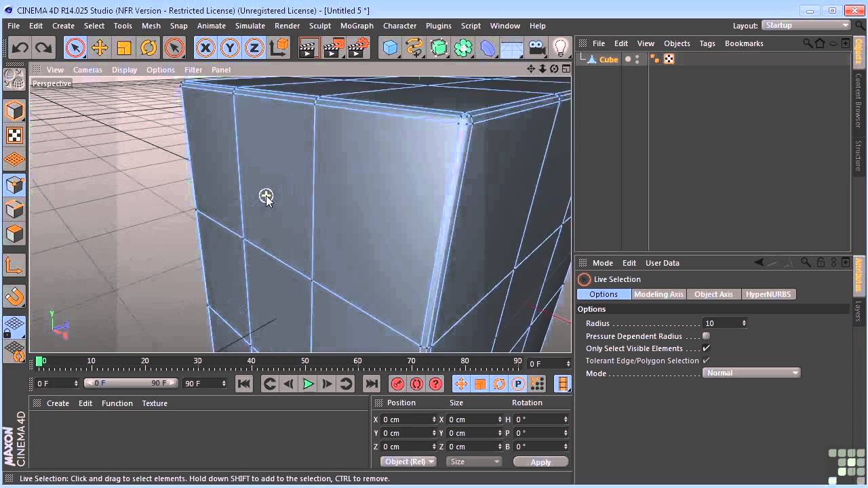Image resolution: width=868 pixels, height=488 pixels.
Task: Add a Light object bulb icon
Action: coord(561,47)
